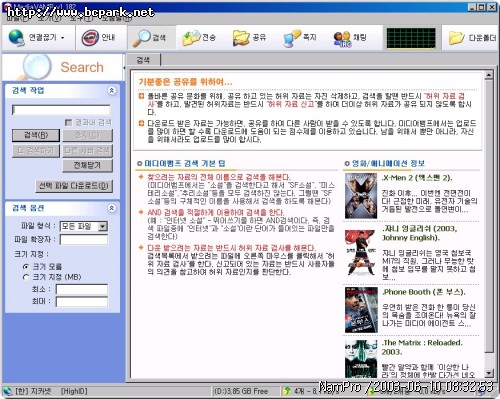Click The Matrix Reloaded poster thumbnail
Screen dimensions: 500x399
(x=361, y=359)
